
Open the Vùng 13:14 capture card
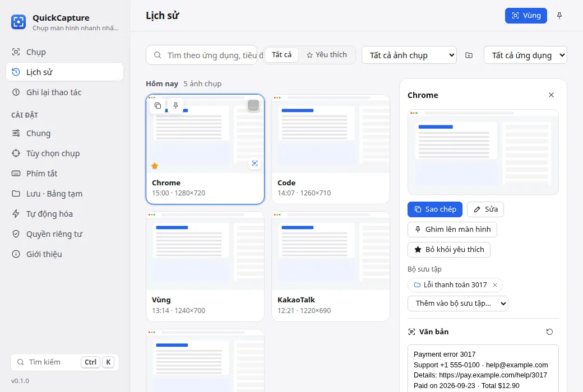[205, 267]
